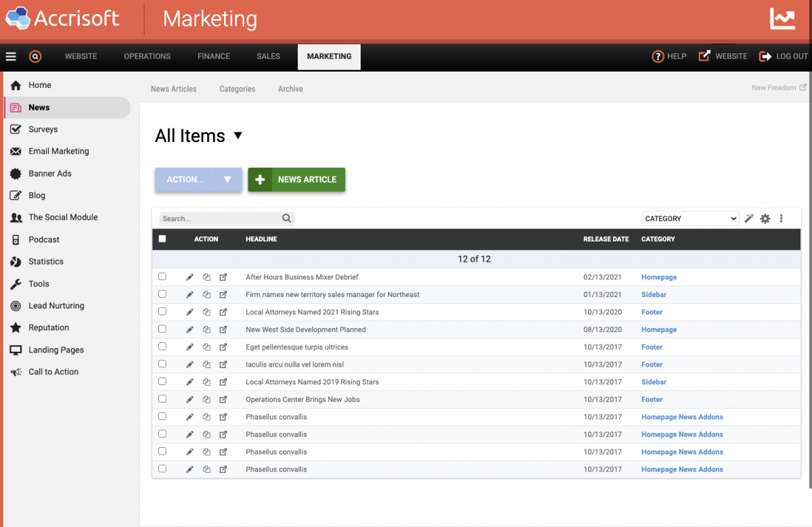Open Operations Center Brings New Jobs externally
The height and width of the screenshot is (527, 812).
pos(223,400)
